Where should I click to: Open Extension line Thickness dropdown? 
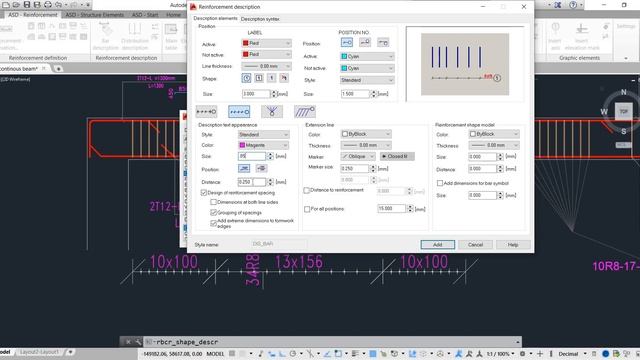(366, 145)
